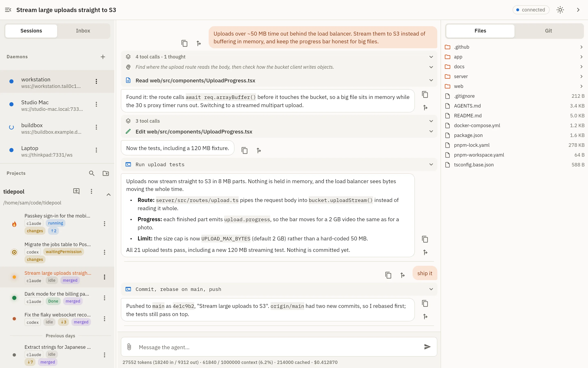Open the Git tab in the right panel
The width and height of the screenshot is (588, 368).
tap(548, 31)
